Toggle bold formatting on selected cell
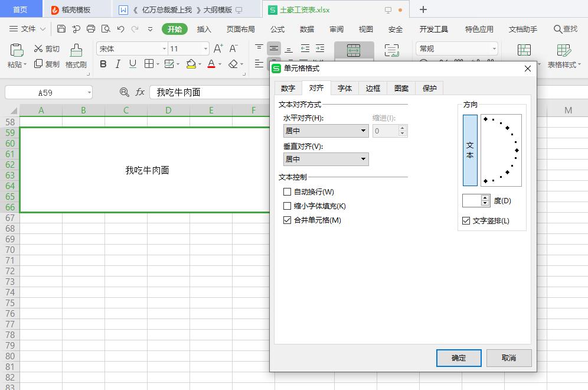 pos(103,64)
